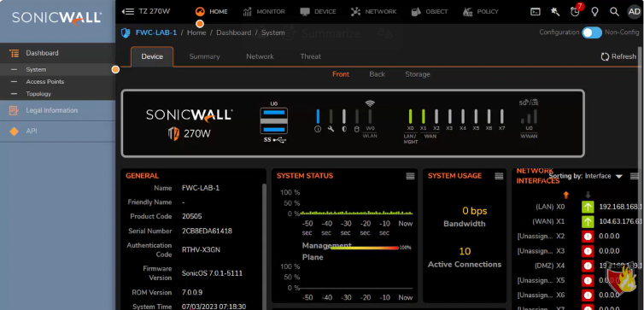Viewport: 644px width, 310px height.
Task: Click the lightbulb tips icon
Action: pyautogui.click(x=594, y=11)
